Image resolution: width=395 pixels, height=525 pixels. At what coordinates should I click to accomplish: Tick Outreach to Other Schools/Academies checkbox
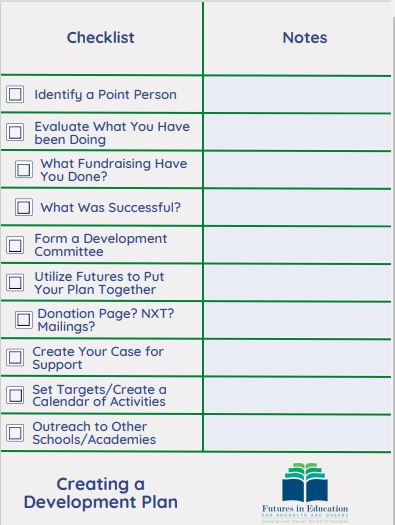coord(15,433)
